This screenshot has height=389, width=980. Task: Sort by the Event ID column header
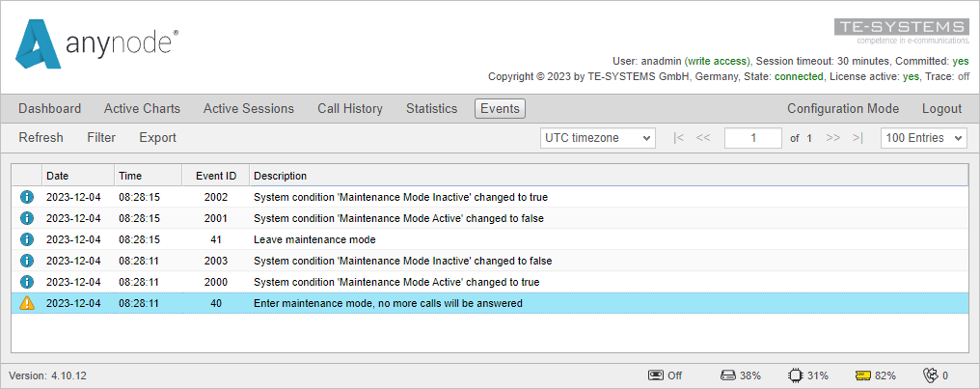coord(216,176)
